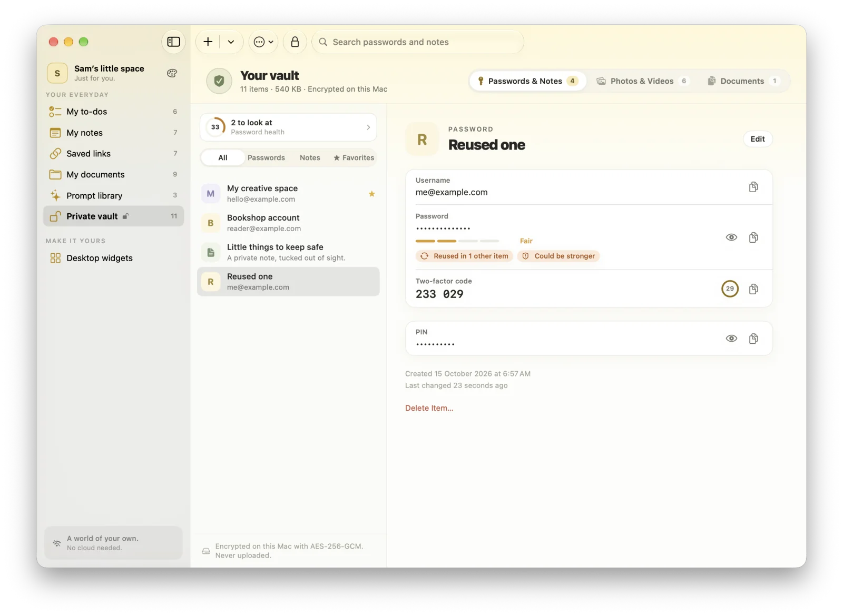The height and width of the screenshot is (616, 843).
Task: Reveal the PIN with eye icon
Action: (x=731, y=339)
